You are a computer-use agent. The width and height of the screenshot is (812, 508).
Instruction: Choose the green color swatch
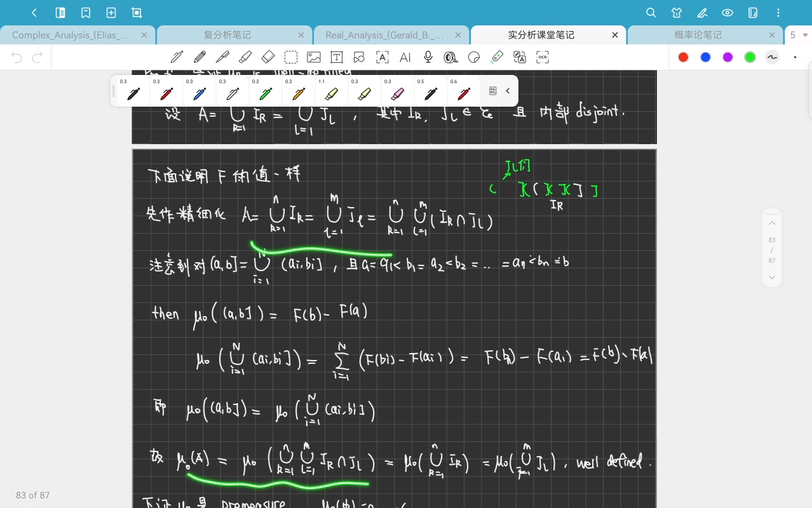pos(750,57)
